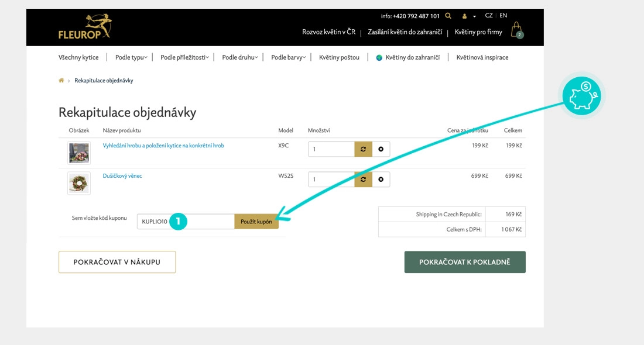Click the search magnifier icon in header
The width and height of the screenshot is (644, 345).
pyautogui.click(x=448, y=16)
